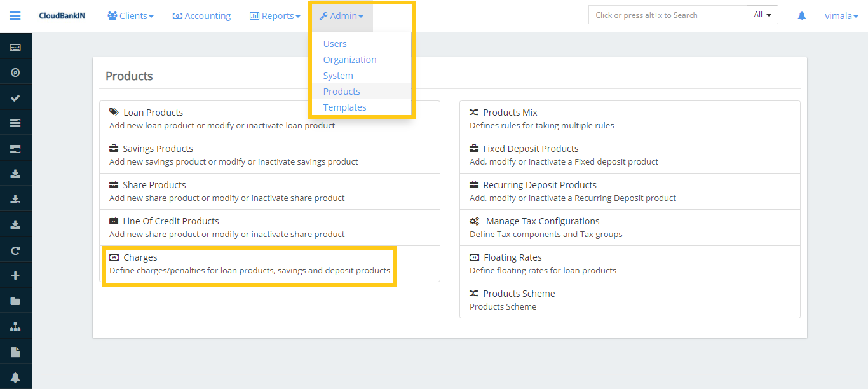868x389 pixels.
Task: Click the sitemap hierarchy icon in sidebar
Action: pos(15,327)
